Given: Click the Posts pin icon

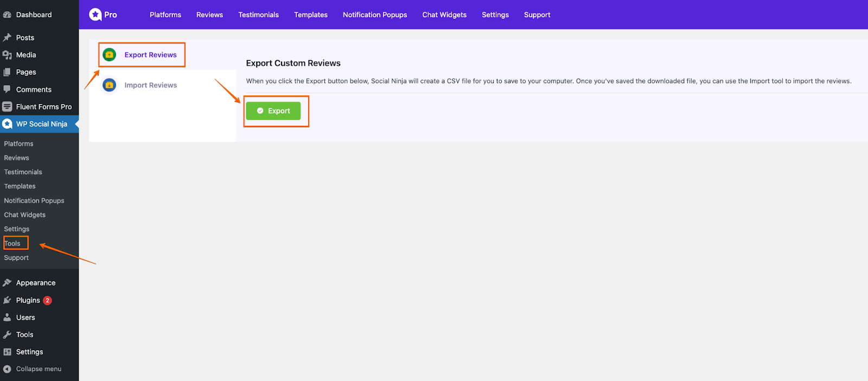Looking at the screenshot, I should pyautogui.click(x=7, y=37).
